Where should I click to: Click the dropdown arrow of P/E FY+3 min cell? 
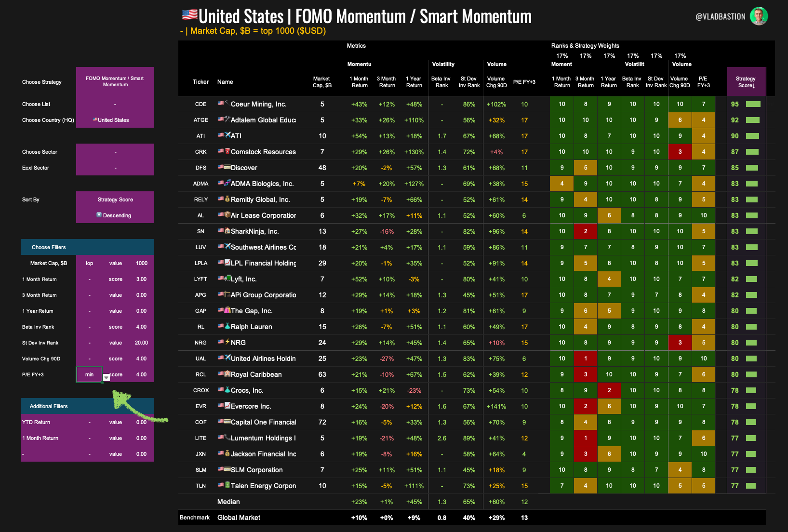pyautogui.click(x=106, y=378)
